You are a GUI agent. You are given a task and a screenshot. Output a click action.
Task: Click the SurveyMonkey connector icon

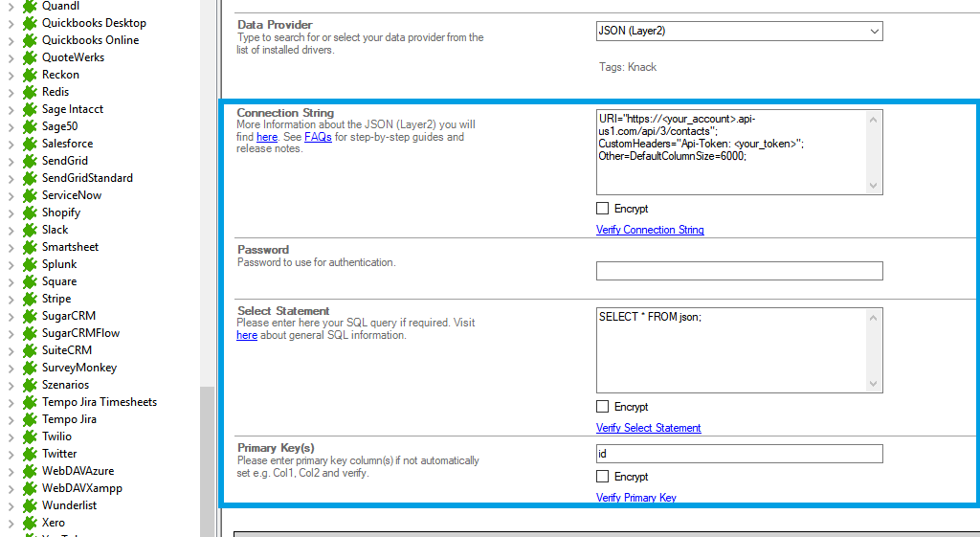point(30,368)
